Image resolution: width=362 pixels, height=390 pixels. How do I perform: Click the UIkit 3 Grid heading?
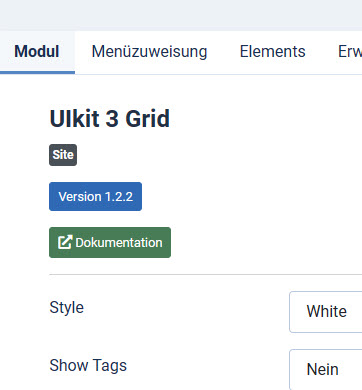[110, 118]
